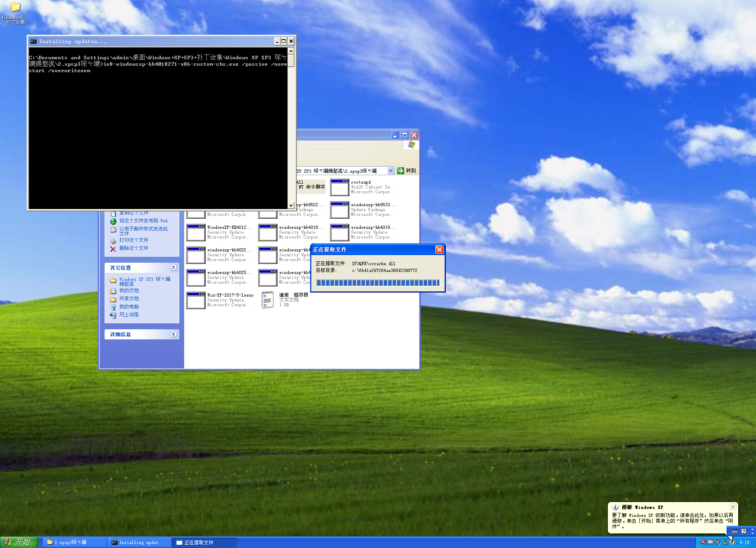Click the Windows flag logo in Explorer toolbar
Viewport: 756px width, 548px height.
411,145
